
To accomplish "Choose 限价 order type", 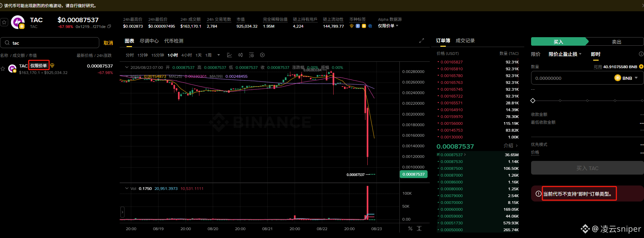I will point(536,54).
